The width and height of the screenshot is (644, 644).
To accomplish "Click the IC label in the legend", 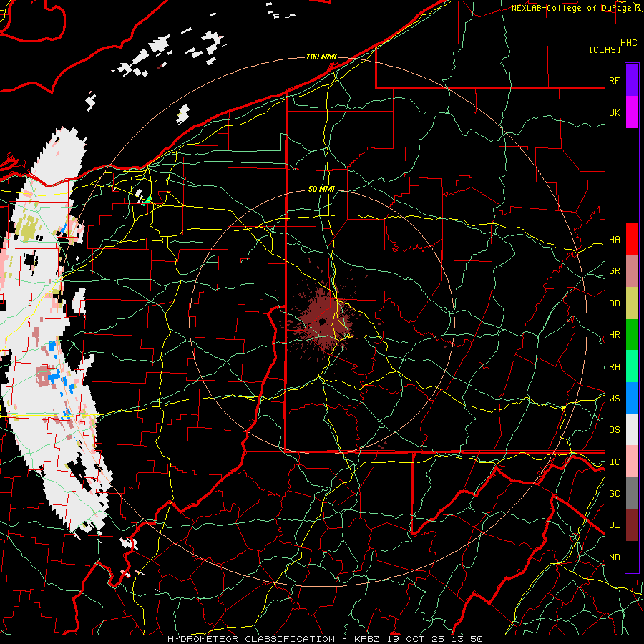I will (614, 462).
